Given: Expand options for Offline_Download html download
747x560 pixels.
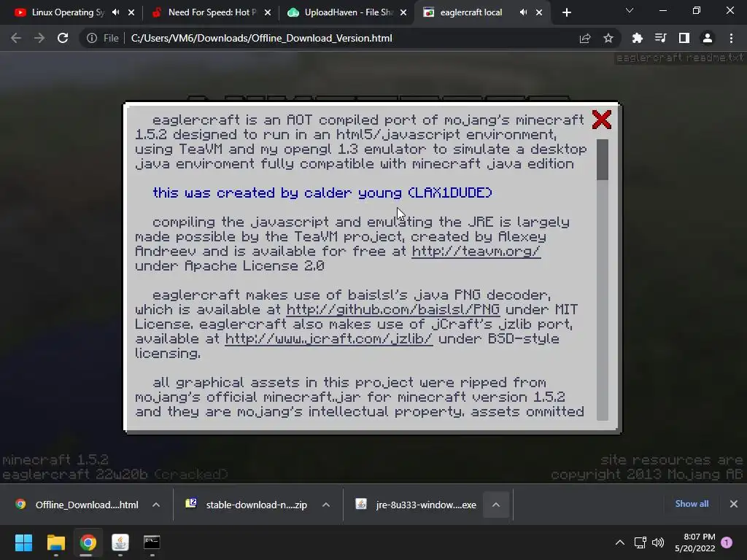Looking at the screenshot, I should click(156, 505).
